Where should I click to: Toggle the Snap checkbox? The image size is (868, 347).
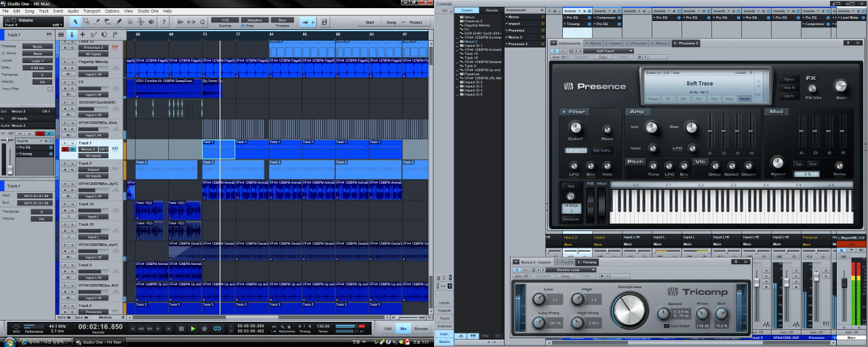coord(243,25)
